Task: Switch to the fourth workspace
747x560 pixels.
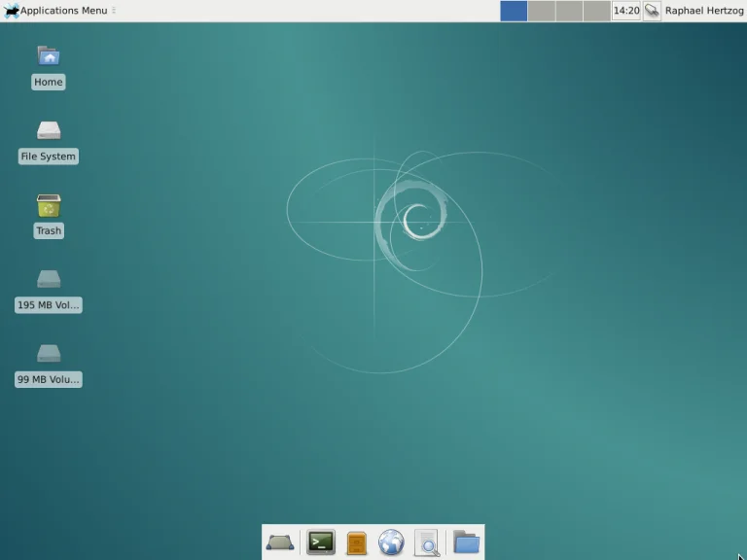Action: (x=596, y=11)
